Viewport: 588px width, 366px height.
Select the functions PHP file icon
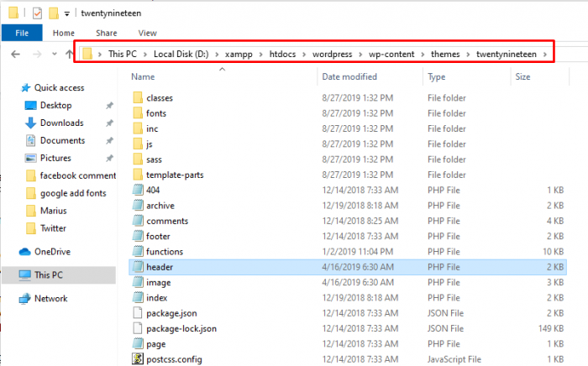[139, 251]
